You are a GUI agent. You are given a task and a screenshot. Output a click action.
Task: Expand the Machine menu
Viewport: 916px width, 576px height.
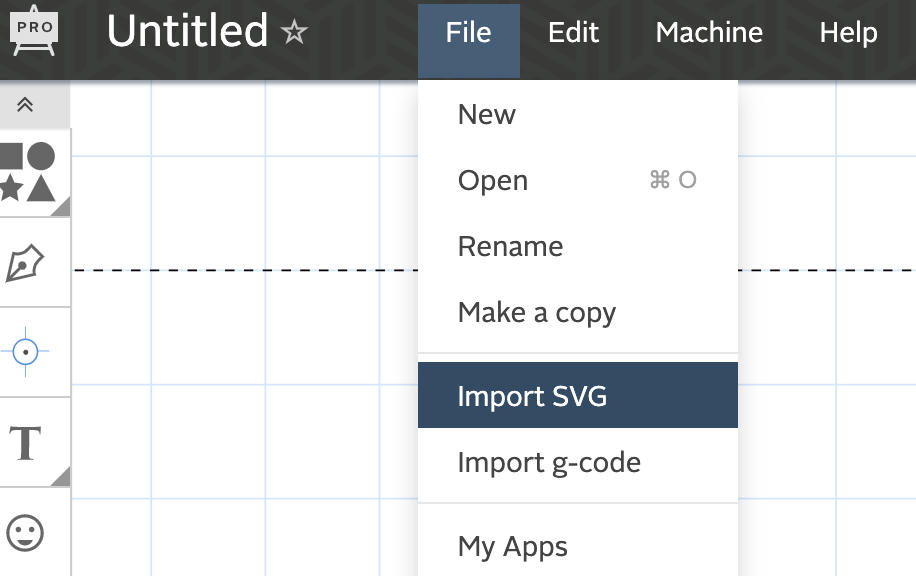(x=709, y=33)
